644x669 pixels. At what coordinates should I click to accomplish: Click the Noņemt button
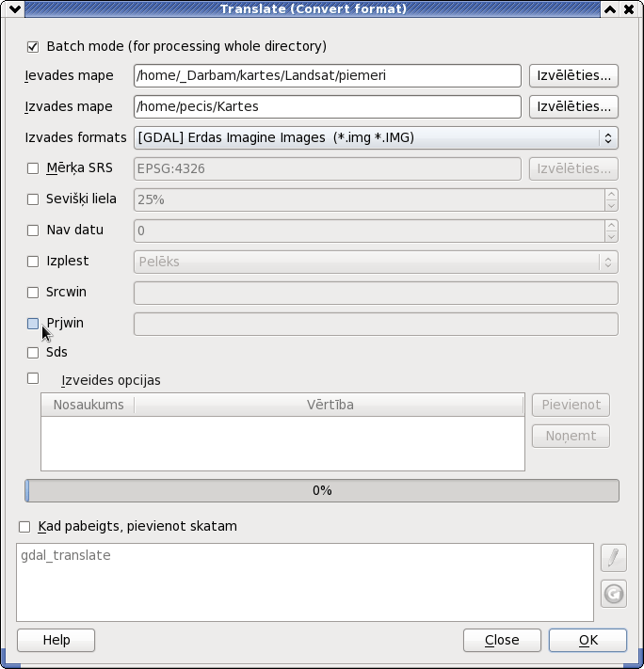tap(571, 436)
